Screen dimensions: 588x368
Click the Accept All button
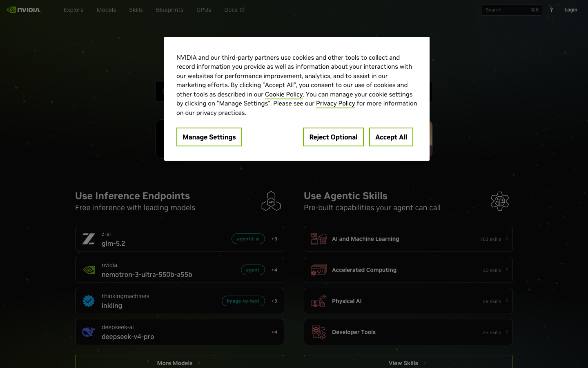pos(391,137)
